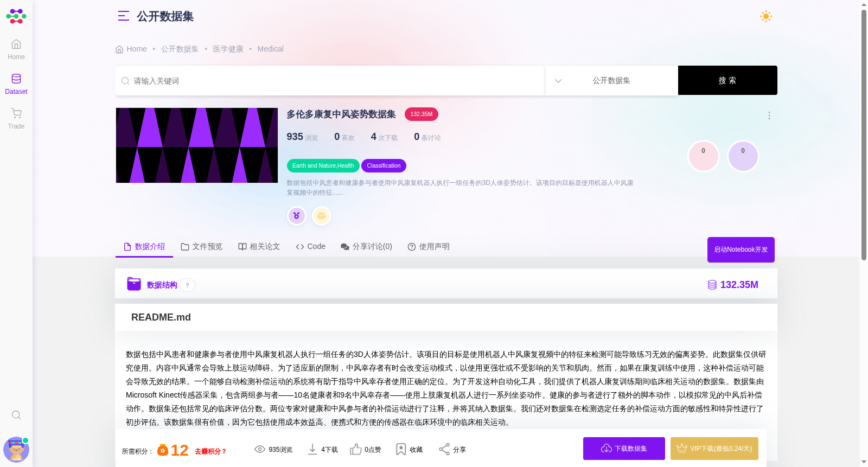This screenshot has height=467, width=868.
Task: Click VIP下载 gold button
Action: pos(714,449)
